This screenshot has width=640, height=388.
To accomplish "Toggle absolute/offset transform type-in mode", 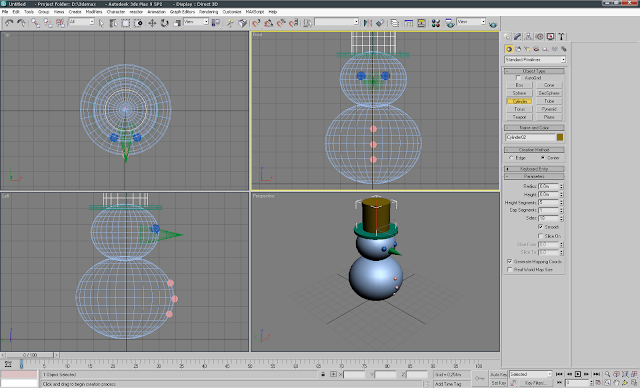I will (333, 374).
